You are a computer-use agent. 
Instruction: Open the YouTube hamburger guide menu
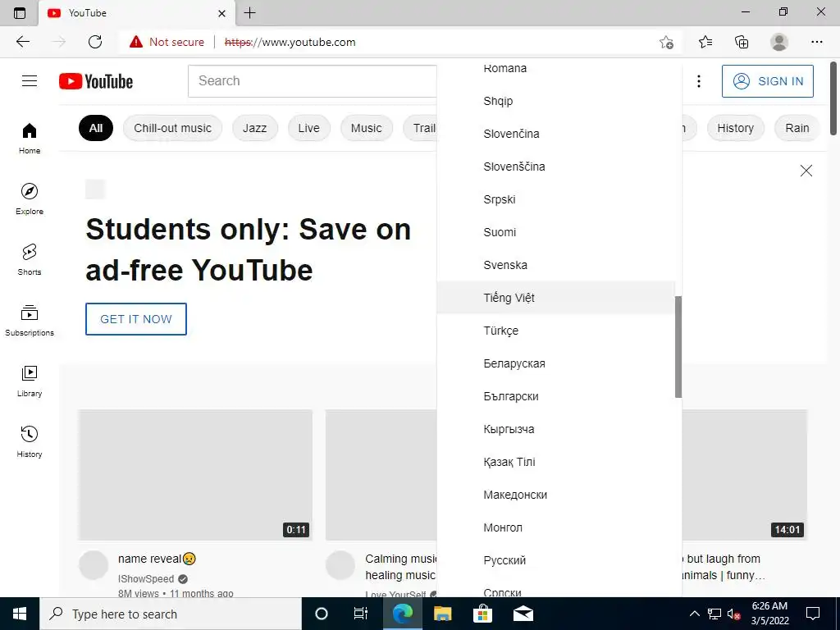30,81
